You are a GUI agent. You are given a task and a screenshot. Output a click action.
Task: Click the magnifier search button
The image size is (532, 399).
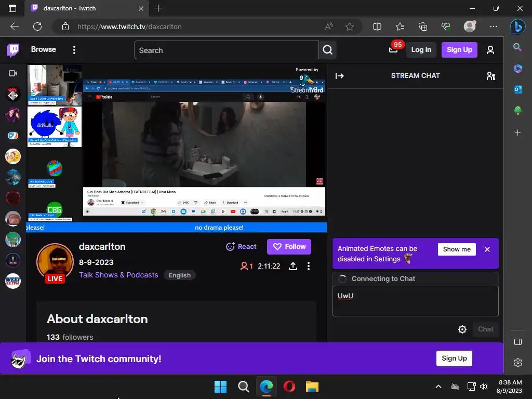(x=327, y=50)
